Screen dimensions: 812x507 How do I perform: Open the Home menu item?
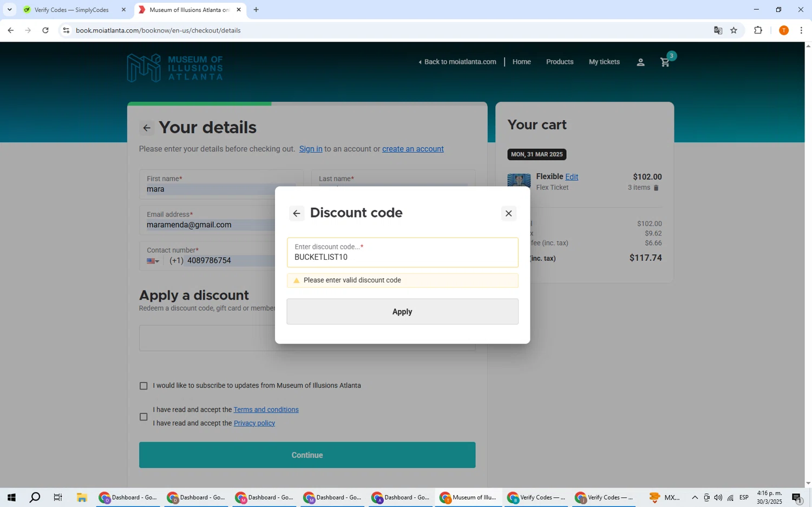(522, 62)
